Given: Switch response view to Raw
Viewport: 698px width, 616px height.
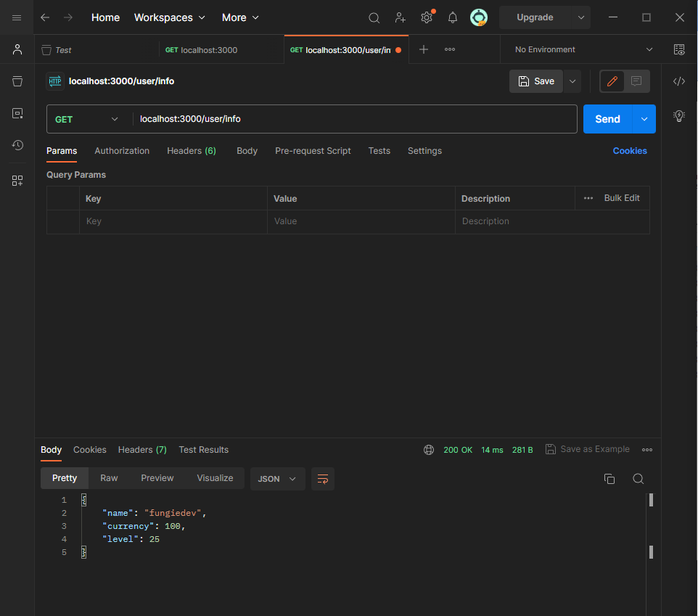Looking at the screenshot, I should pos(109,478).
